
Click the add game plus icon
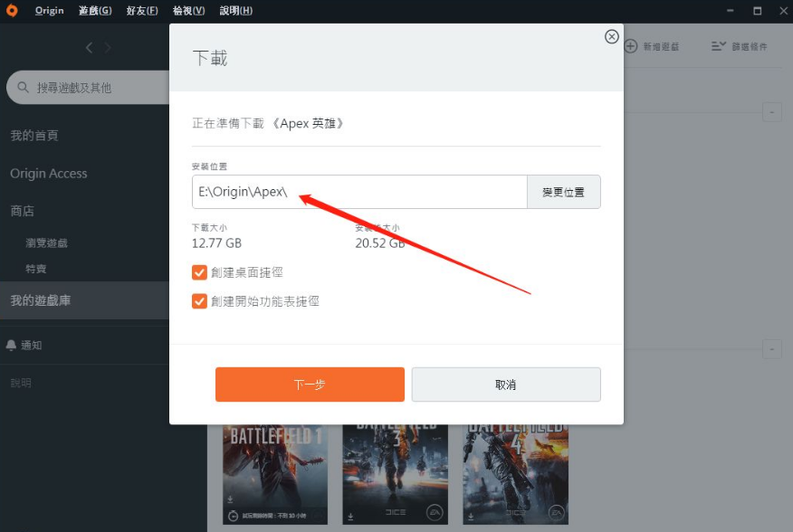631,46
